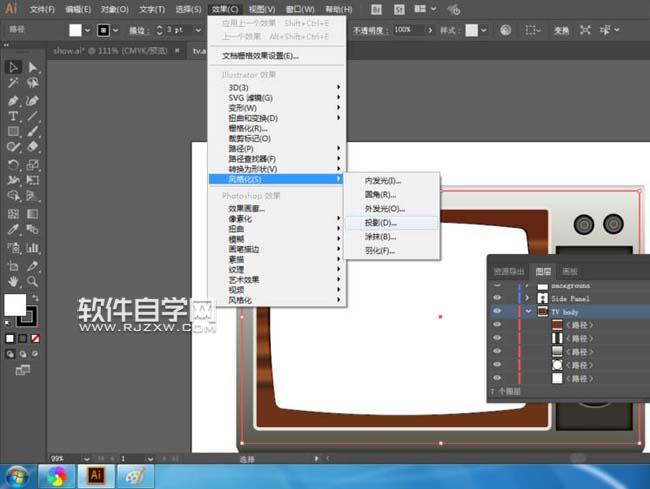Expand the Side Panel layer
Image resolution: width=650 pixels, height=489 pixels.
[529, 298]
